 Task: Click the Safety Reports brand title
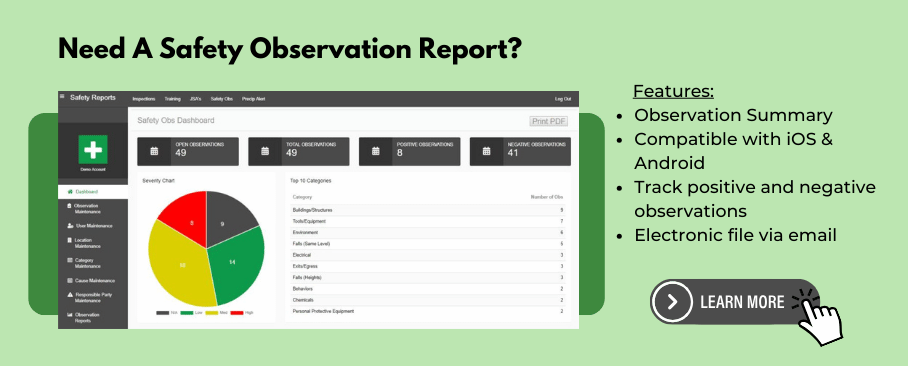[93, 97]
